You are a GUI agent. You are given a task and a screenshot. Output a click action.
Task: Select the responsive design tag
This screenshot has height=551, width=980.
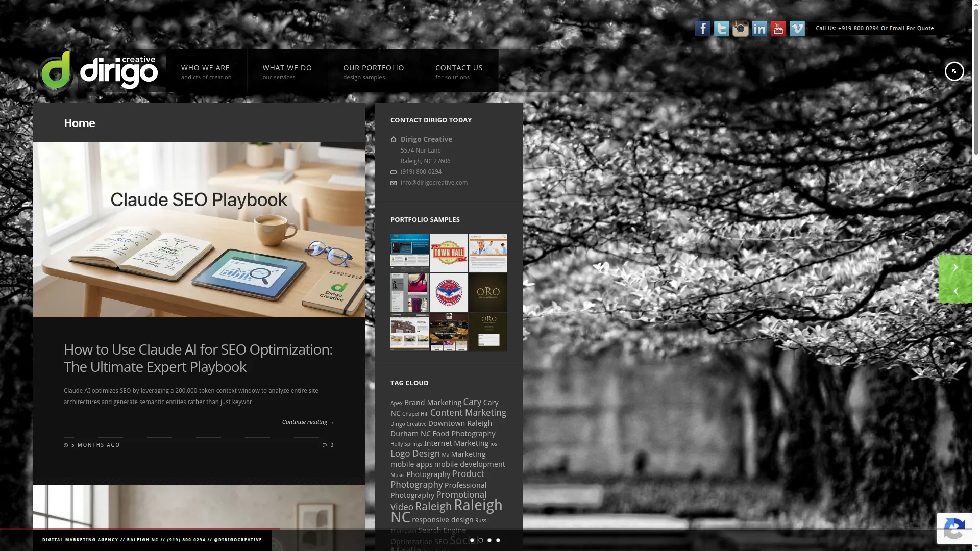[x=443, y=520]
